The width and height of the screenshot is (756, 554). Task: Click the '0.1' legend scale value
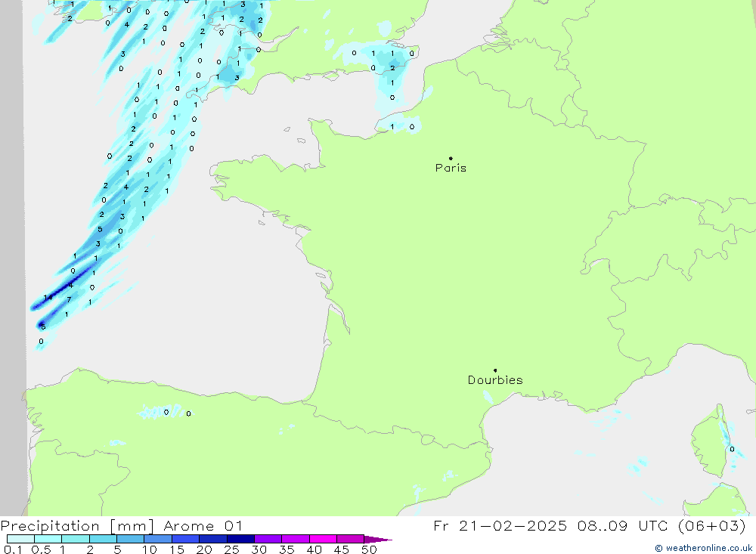(x=13, y=549)
